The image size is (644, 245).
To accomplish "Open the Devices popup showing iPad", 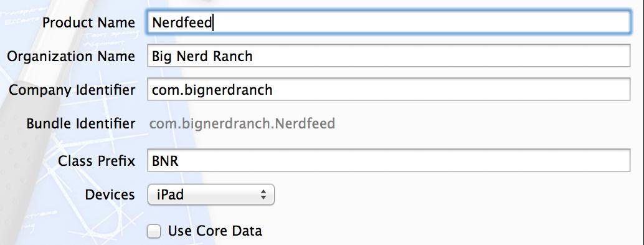I will (x=211, y=195).
